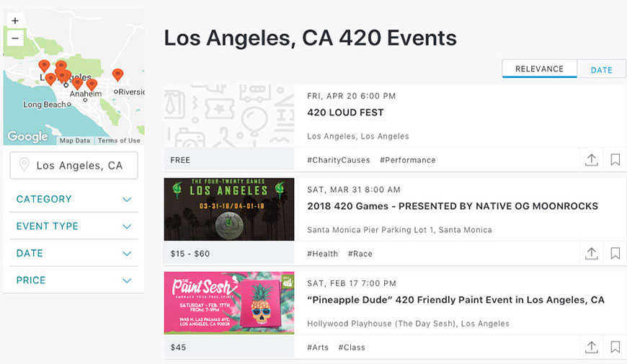
Task: Bookmark the 2018 420 Games event
Action: (x=615, y=254)
